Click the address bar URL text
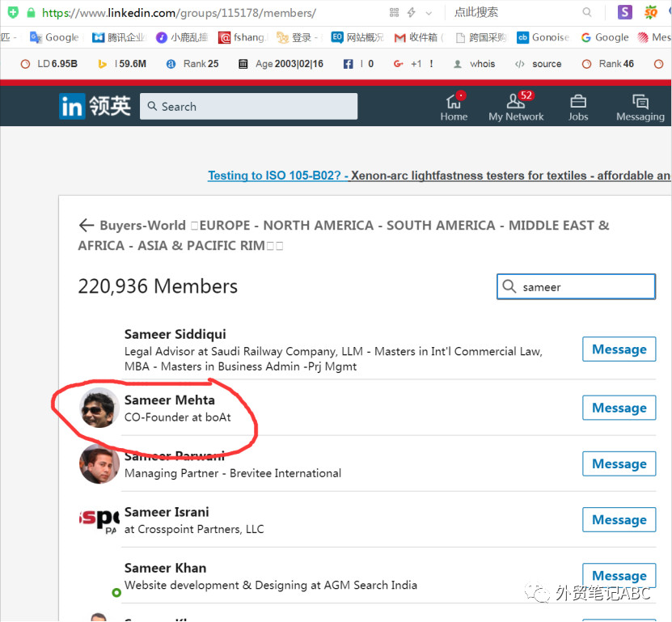The image size is (672, 622). [x=179, y=13]
